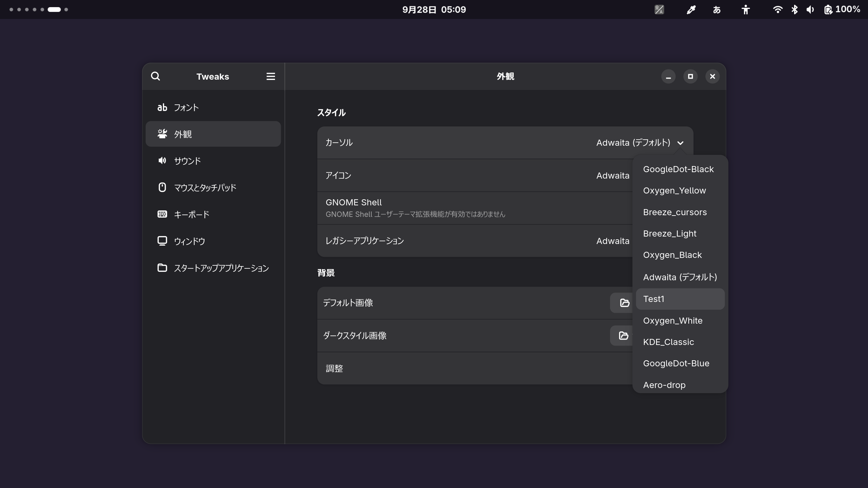Select Breeze_Light cursor theme
Viewport: 868px width, 488px height.
[680, 233]
